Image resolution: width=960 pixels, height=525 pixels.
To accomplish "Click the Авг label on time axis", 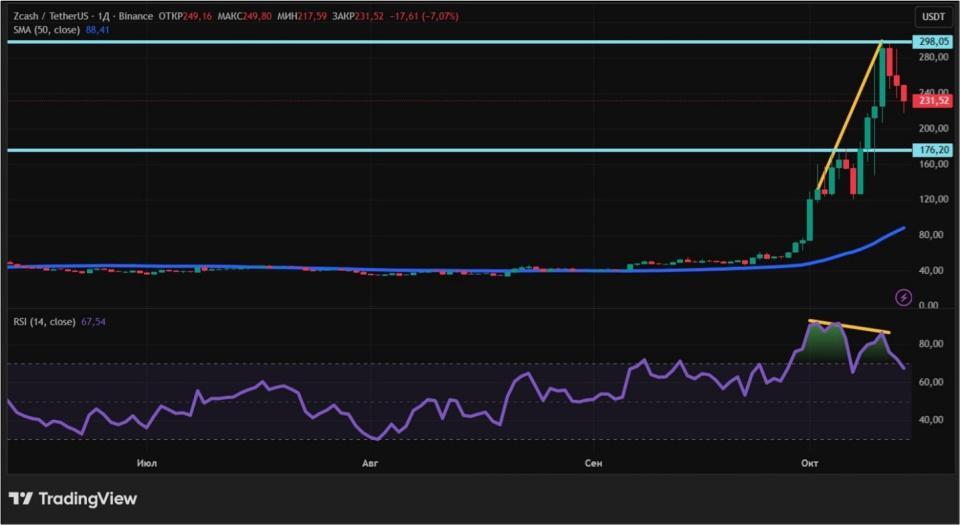I will click(x=371, y=462).
